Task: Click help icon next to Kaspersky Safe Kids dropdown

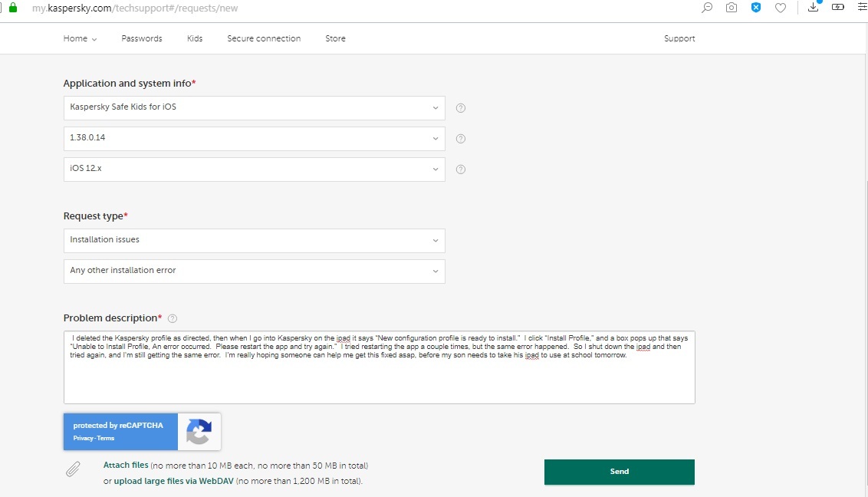Action: (461, 108)
